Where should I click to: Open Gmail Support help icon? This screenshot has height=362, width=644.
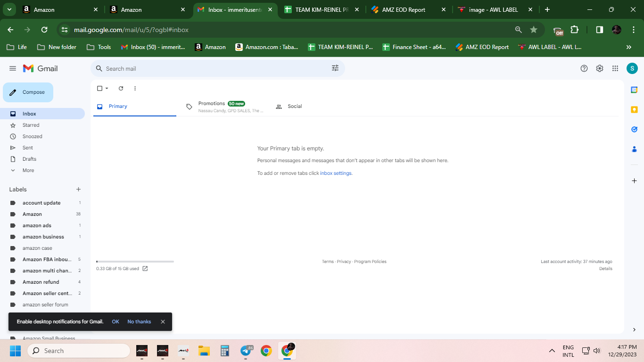point(584,68)
